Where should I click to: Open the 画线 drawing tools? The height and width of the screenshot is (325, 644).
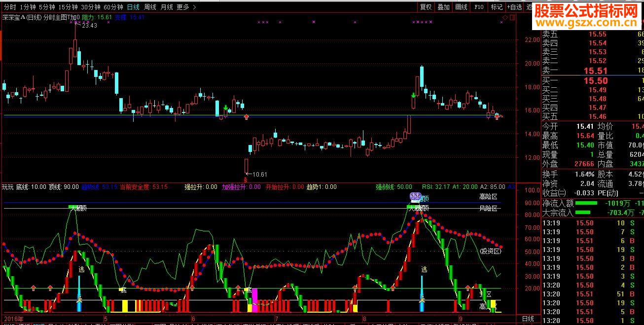coord(461,7)
